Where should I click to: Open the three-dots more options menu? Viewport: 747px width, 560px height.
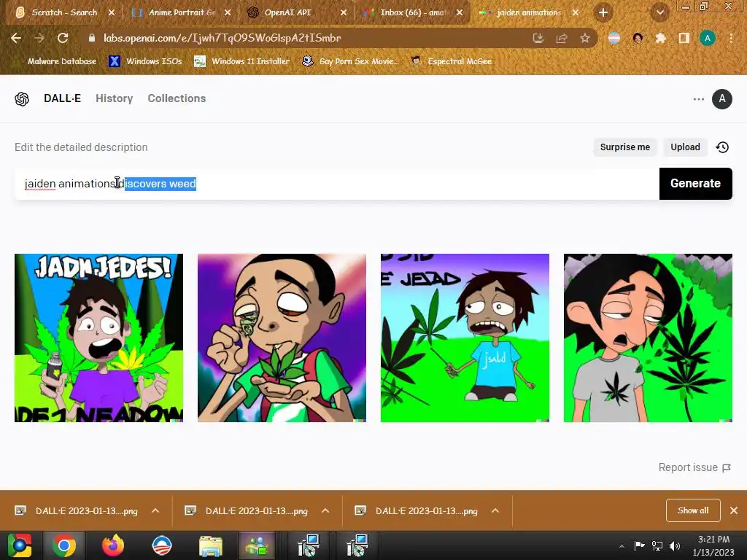(x=698, y=99)
